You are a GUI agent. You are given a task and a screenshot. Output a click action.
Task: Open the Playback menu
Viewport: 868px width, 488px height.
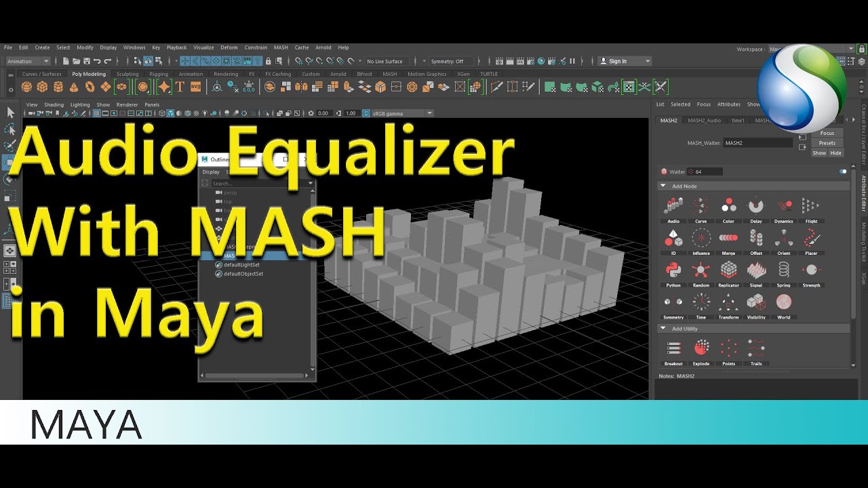(176, 47)
